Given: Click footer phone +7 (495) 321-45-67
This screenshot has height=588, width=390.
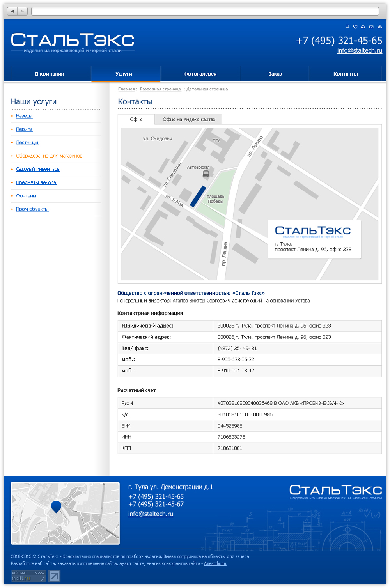Looking at the screenshot, I should click(156, 504).
